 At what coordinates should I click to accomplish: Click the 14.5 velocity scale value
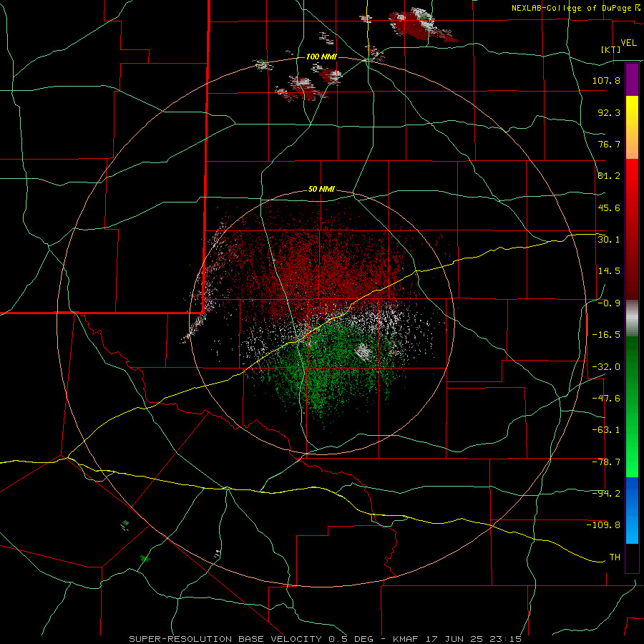coord(609,271)
